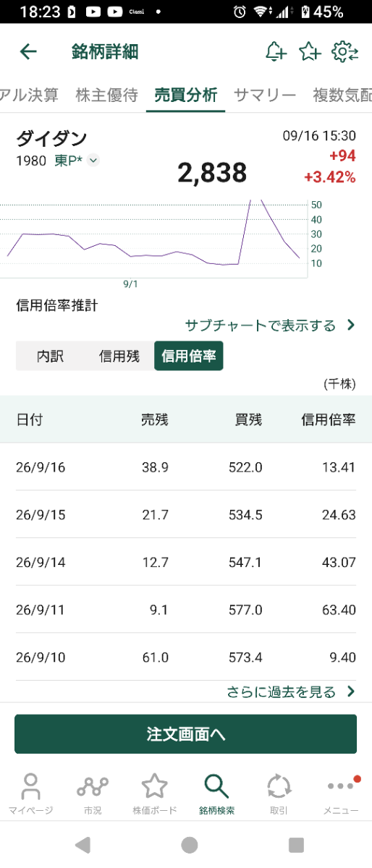Viewport: 372px width, 868px height.
Task: Open the gear settings icon
Action: coord(344,52)
